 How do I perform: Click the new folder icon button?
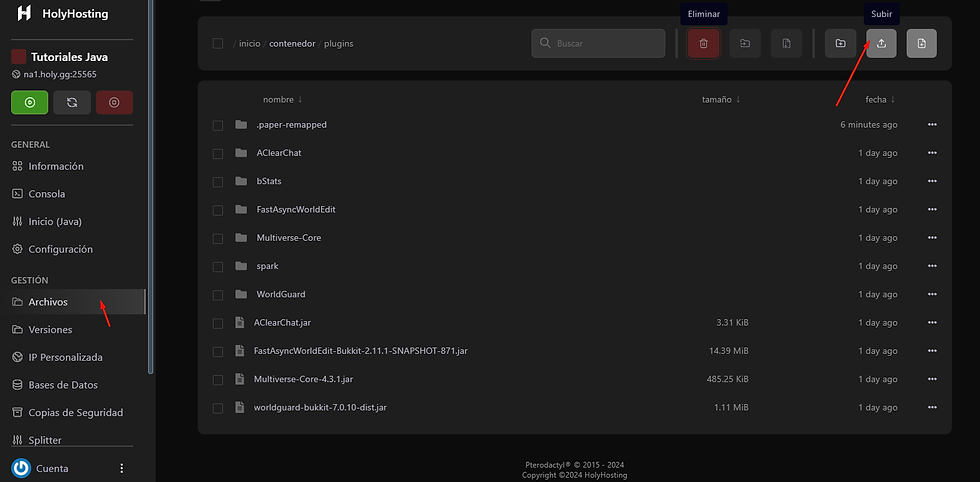coord(841,44)
